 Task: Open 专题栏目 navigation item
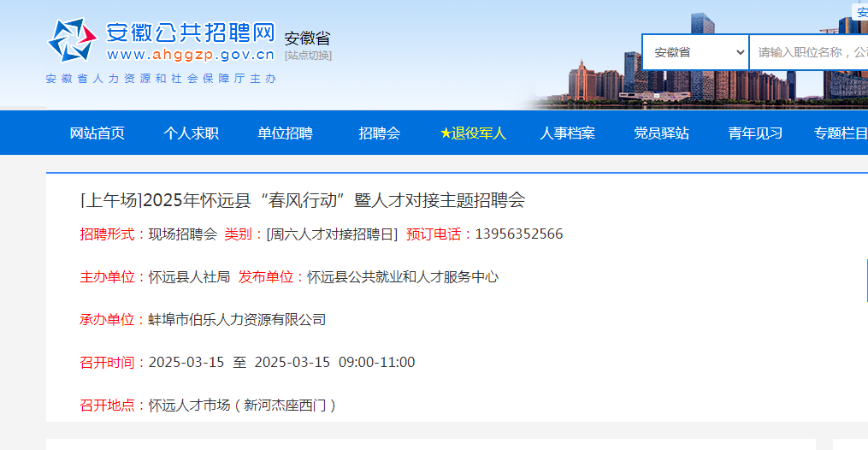click(x=841, y=133)
